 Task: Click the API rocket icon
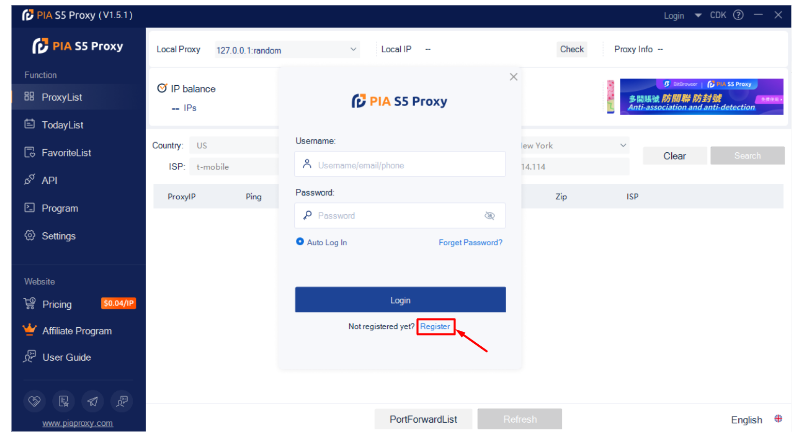tap(29, 180)
